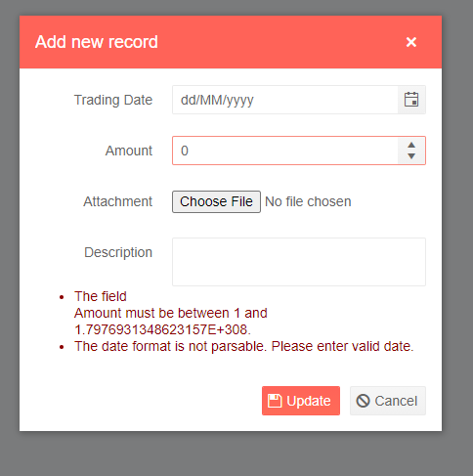Screen dimensions: 473x476
Task: Click the Trading Date label
Action: pos(113,100)
